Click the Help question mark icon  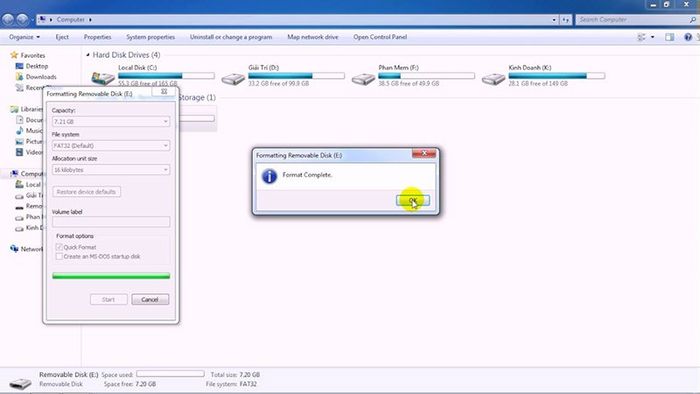[x=688, y=37]
